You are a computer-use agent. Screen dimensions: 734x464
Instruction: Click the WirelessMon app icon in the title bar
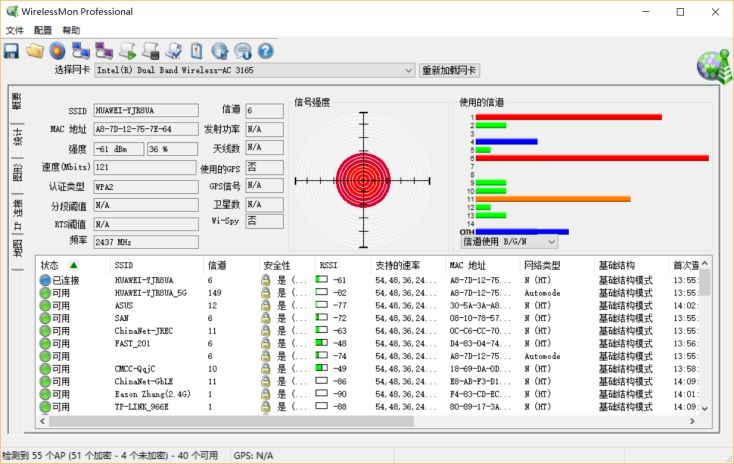[12, 11]
